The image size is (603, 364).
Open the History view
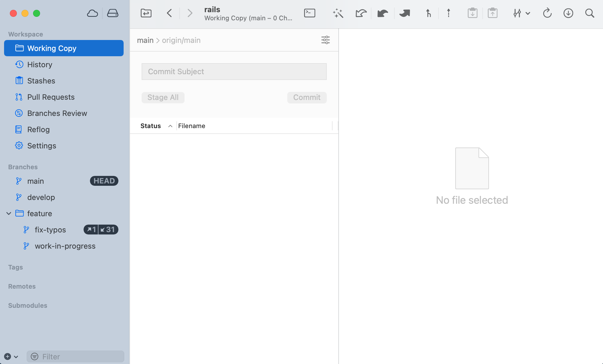[39, 65]
